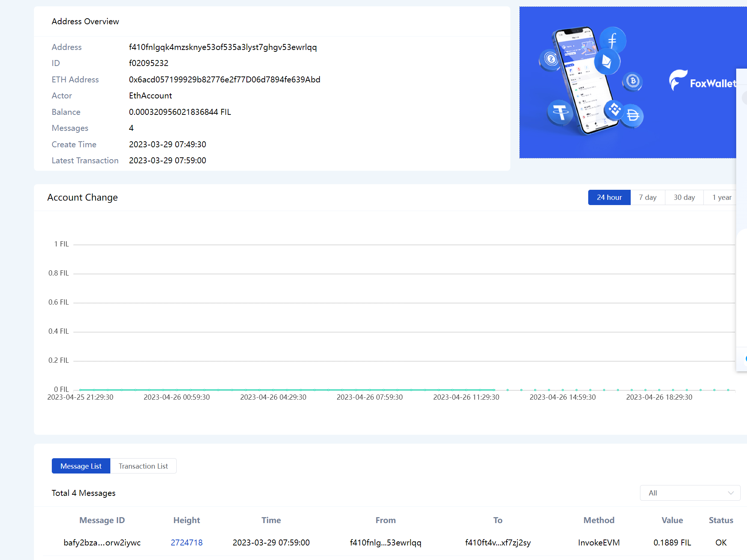Viewport: 747px width, 560px height.
Task: Enable the 30 day account change range
Action: point(684,197)
